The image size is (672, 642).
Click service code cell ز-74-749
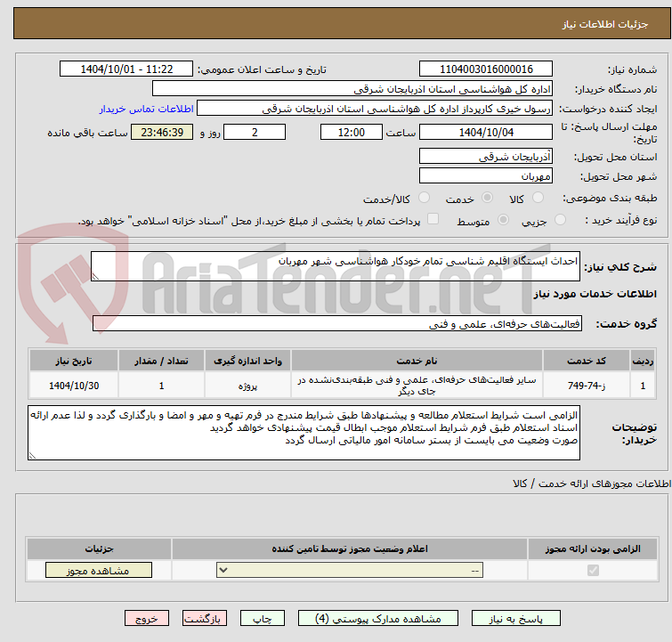(586, 386)
